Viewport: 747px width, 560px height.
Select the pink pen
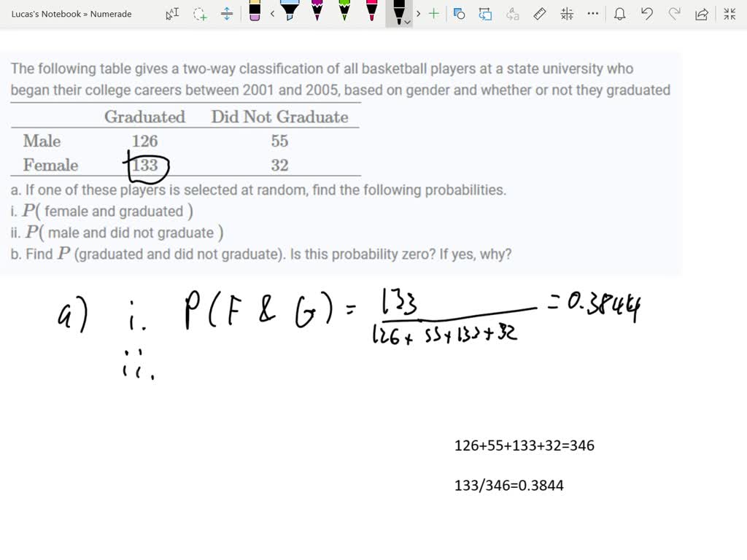click(371, 13)
